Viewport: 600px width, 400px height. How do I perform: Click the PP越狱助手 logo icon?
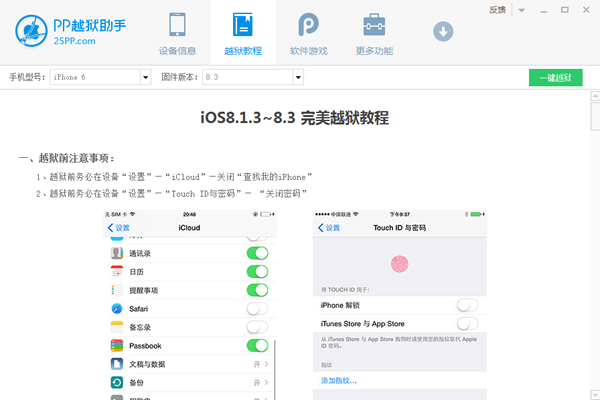click(x=31, y=31)
